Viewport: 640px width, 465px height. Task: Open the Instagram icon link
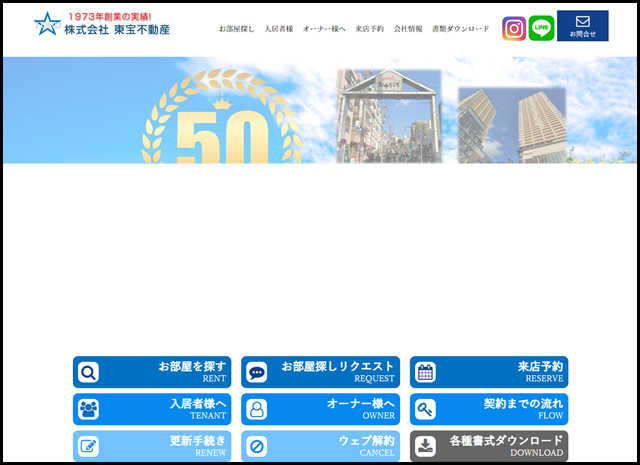point(514,29)
